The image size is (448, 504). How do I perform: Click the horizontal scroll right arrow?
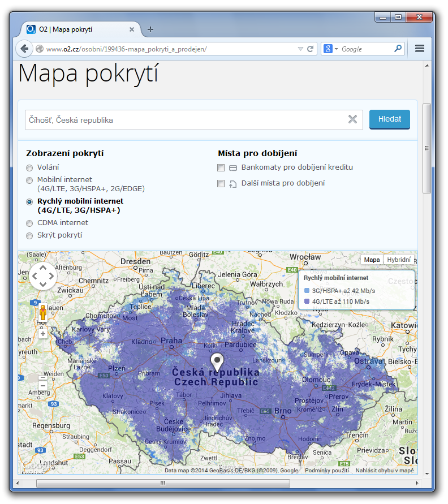417,483
